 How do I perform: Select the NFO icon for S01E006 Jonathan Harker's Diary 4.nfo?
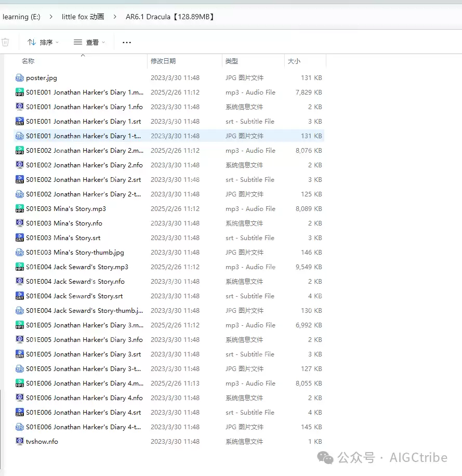tap(19, 398)
